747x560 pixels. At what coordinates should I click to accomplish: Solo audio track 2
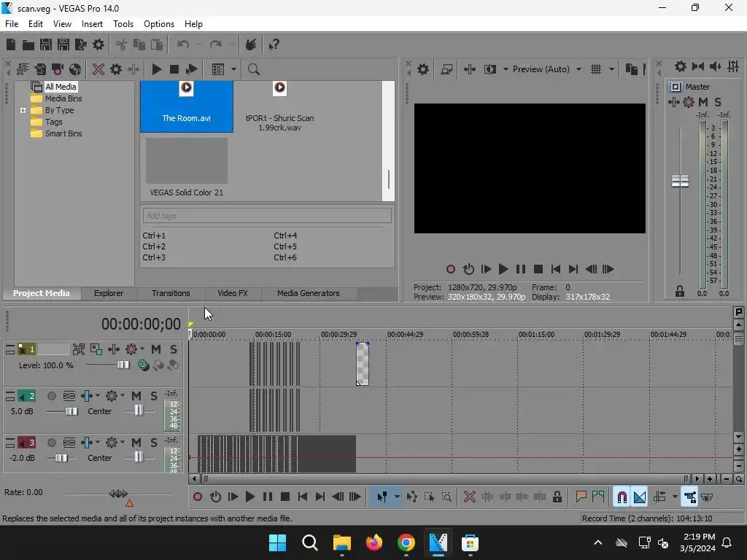pyautogui.click(x=153, y=396)
